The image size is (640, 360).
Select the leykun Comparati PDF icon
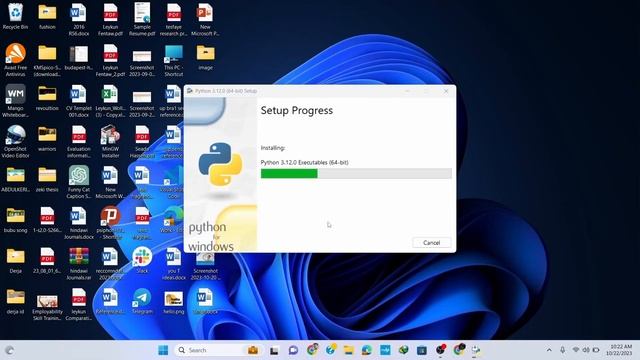pyautogui.click(x=79, y=304)
